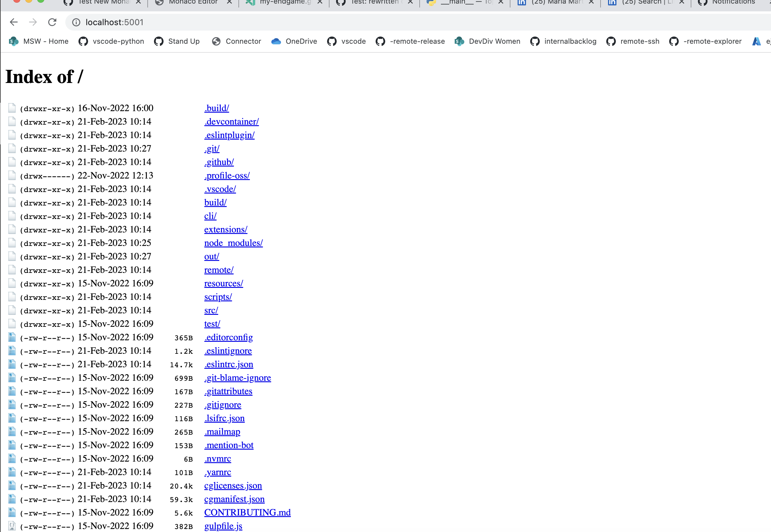Image resolution: width=771 pixels, height=532 pixels.
Task: Click the page reload icon
Action: coord(52,22)
